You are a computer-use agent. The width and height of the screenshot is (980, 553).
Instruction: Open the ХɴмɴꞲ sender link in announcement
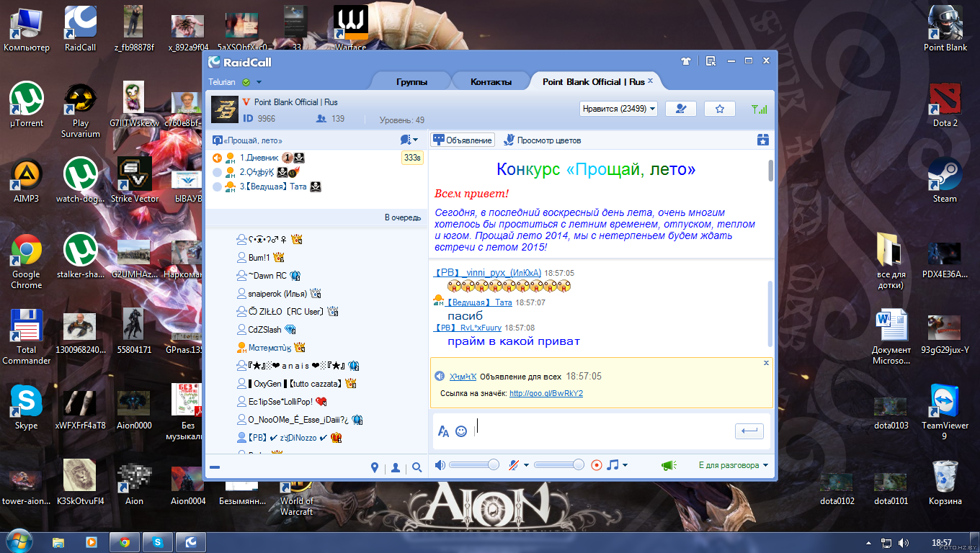[463, 377]
